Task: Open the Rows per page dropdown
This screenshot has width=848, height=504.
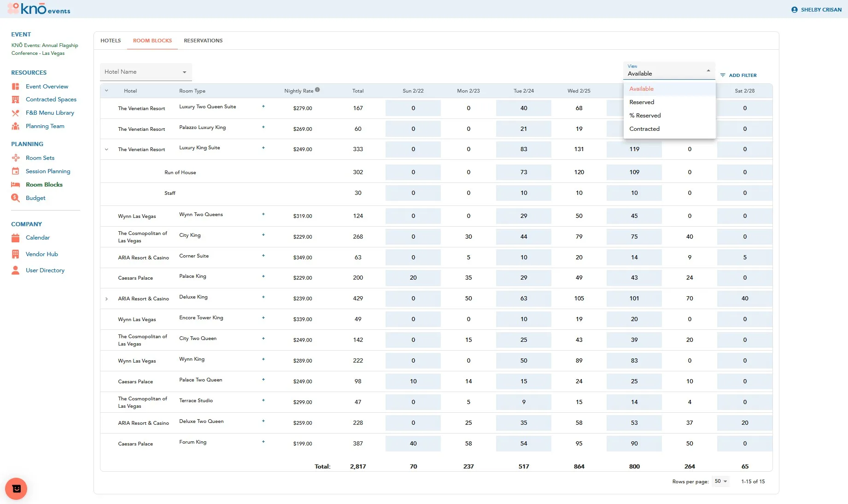Action: [x=721, y=481]
